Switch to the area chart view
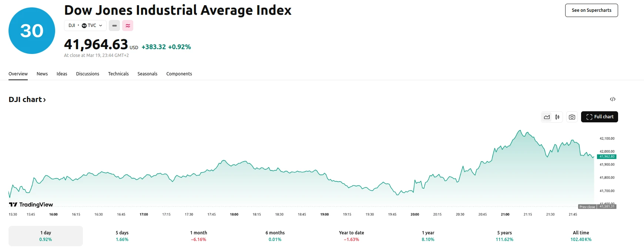This screenshot has height=251, width=644. coord(547,117)
